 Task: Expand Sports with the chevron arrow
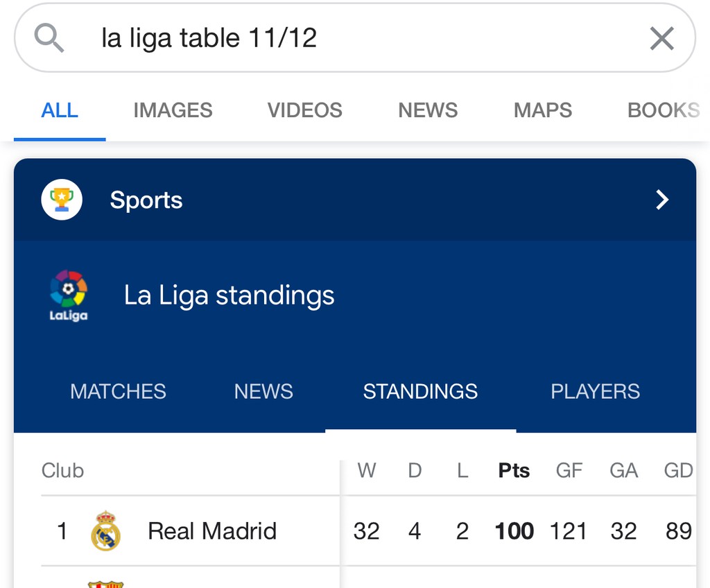point(662,200)
